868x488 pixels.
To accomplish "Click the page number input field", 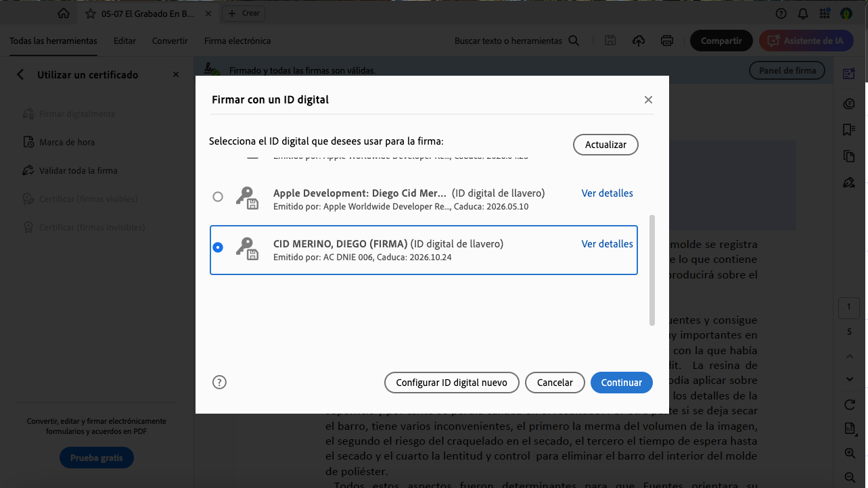I will point(849,308).
